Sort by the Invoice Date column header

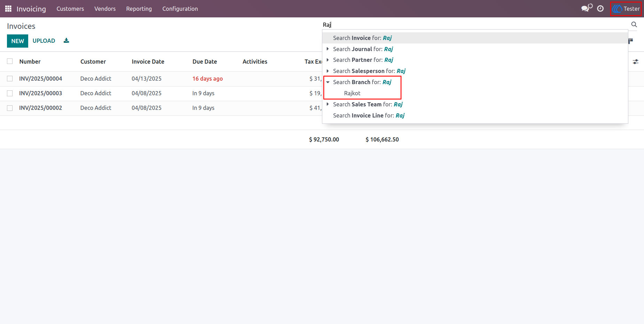[x=148, y=62]
